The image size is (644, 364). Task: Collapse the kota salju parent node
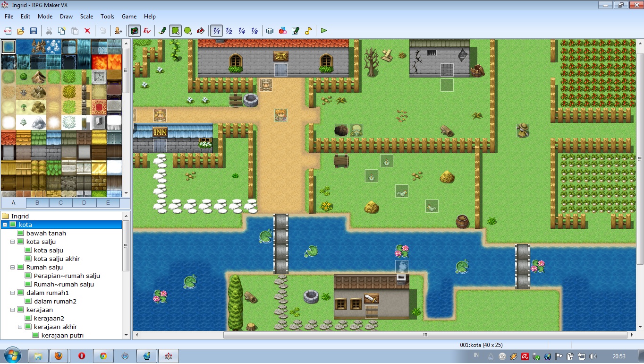tap(13, 242)
